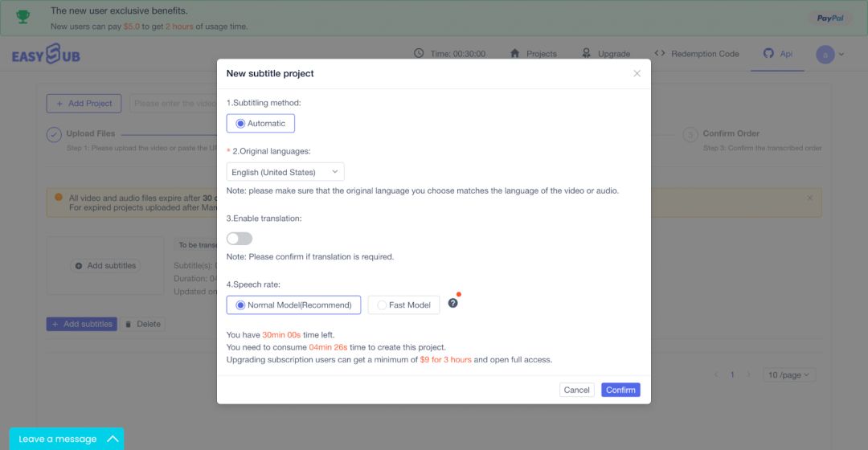868x450 pixels.
Task: Click the GitHub icon beside Api
Action: pyautogui.click(x=768, y=53)
